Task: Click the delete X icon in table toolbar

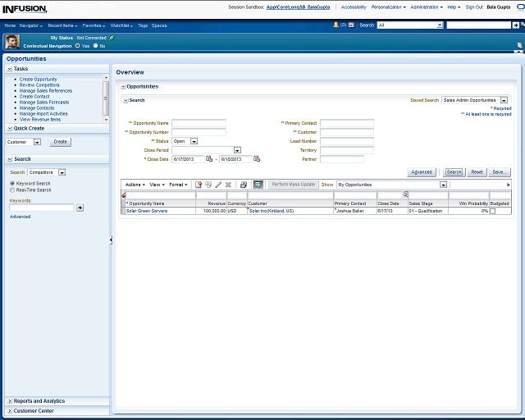Action: [x=228, y=185]
